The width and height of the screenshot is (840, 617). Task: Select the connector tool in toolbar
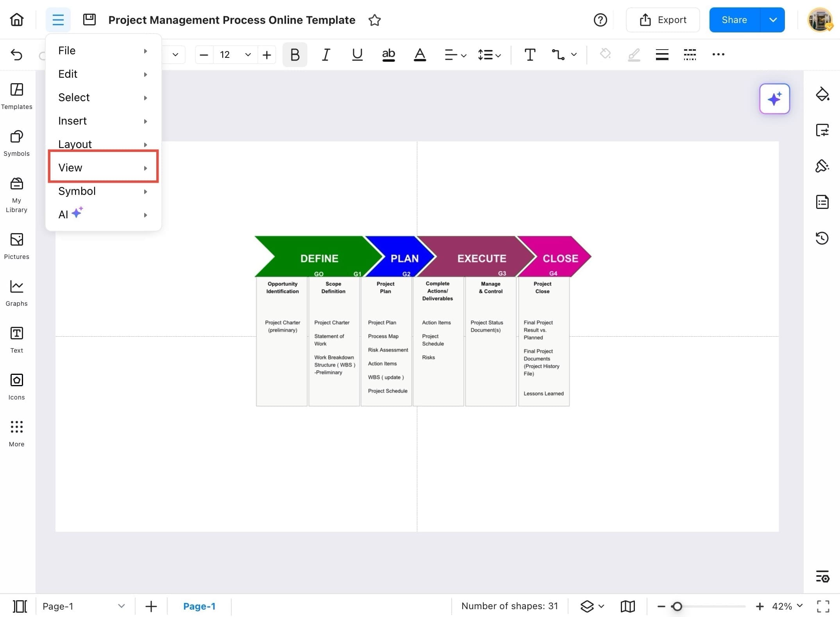click(558, 55)
